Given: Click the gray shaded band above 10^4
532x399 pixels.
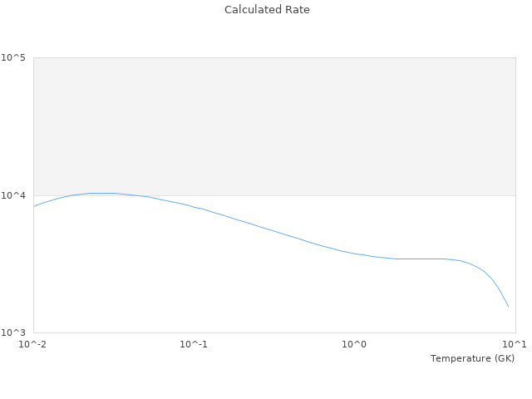Looking at the screenshot, I should tap(274, 125).
